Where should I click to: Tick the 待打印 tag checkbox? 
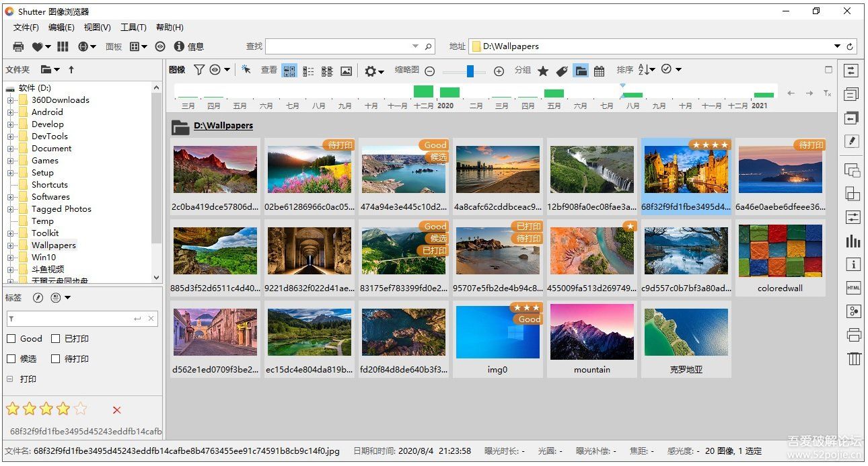[x=56, y=359]
